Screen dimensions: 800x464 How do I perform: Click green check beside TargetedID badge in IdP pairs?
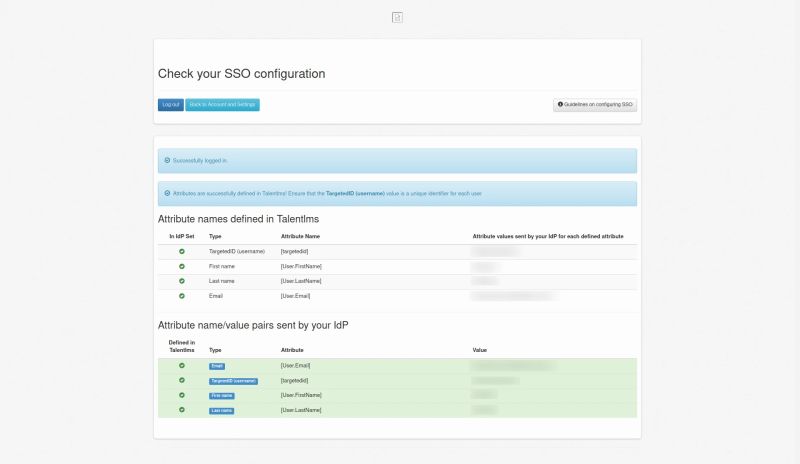pos(182,380)
